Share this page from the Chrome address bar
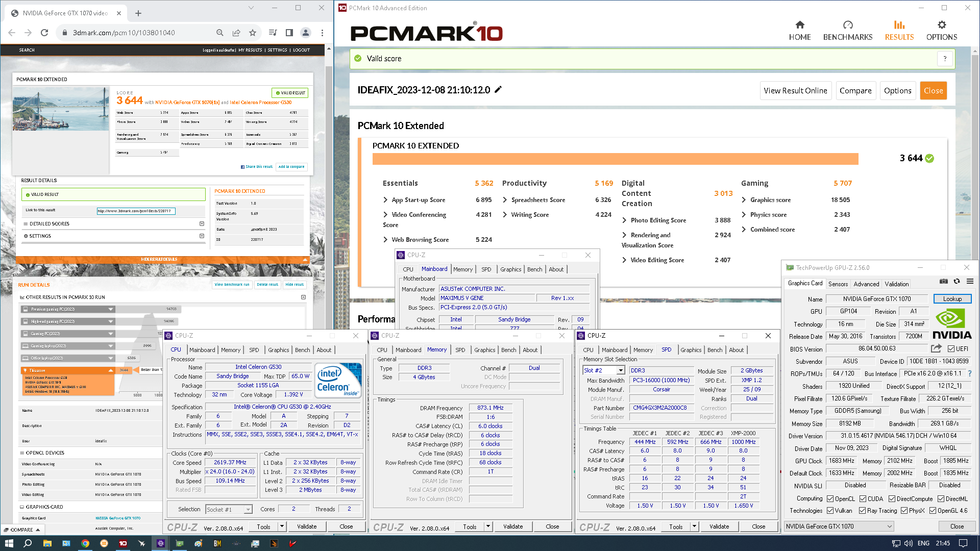Viewport: 980px width, 551px height. coord(236,33)
